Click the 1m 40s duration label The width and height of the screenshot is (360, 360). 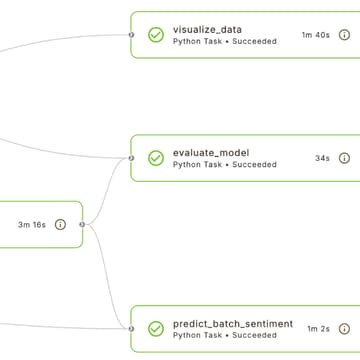point(316,35)
